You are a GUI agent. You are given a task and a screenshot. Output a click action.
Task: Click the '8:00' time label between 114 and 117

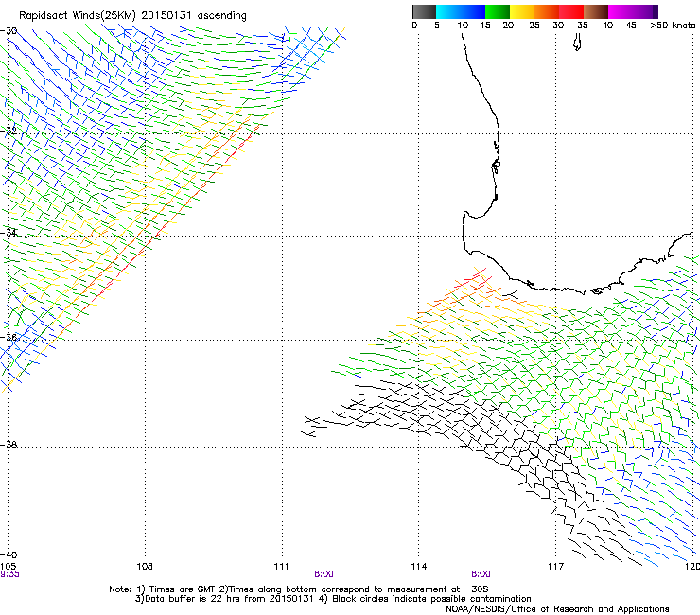(x=481, y=574)
